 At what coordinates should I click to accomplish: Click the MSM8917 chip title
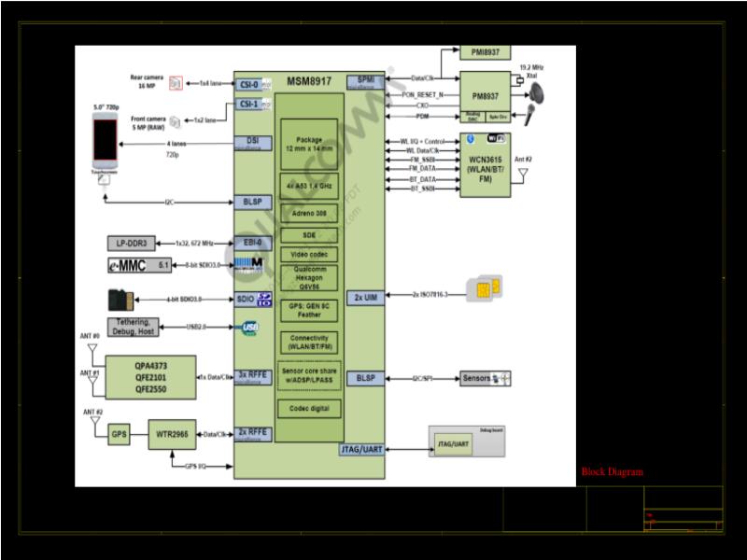[309, 81]
